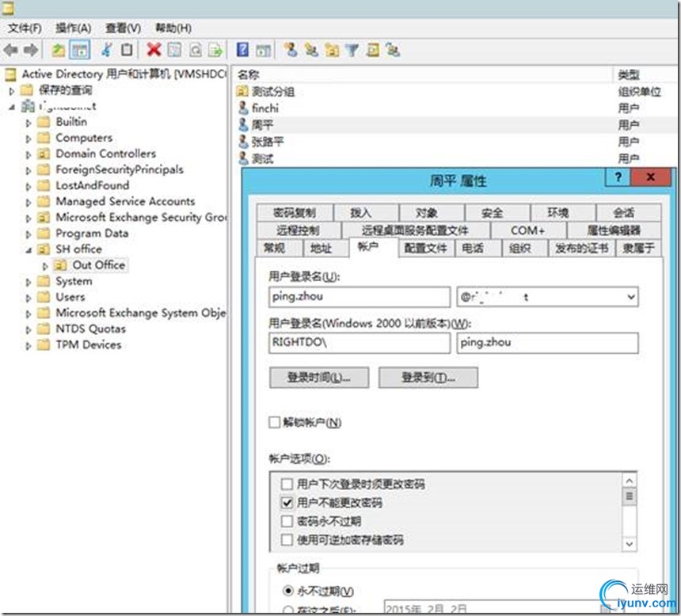Screen dimensions: 681x616
Task: Click the Create new organizational unit icon
Action: click(x=333, y=51)
